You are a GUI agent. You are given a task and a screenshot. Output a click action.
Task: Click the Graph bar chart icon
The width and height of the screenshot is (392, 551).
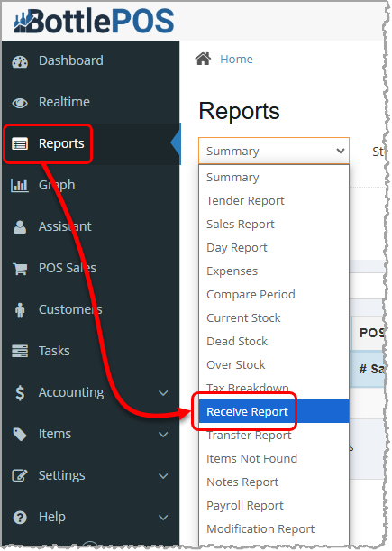pyautogui.click(x=20, y=185)
